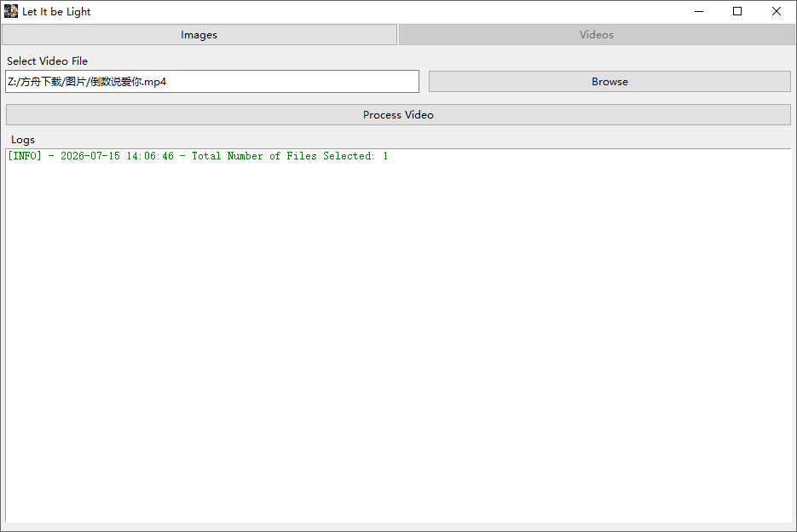797x532 pixels.
Task: Click the Let It be Light app icon
Action: click(x=11, y=11)
